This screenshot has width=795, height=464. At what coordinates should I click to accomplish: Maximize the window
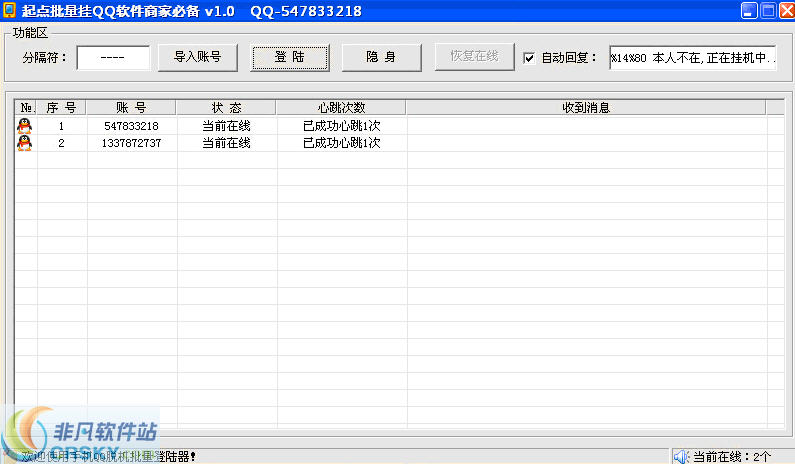tap(768, 11)
